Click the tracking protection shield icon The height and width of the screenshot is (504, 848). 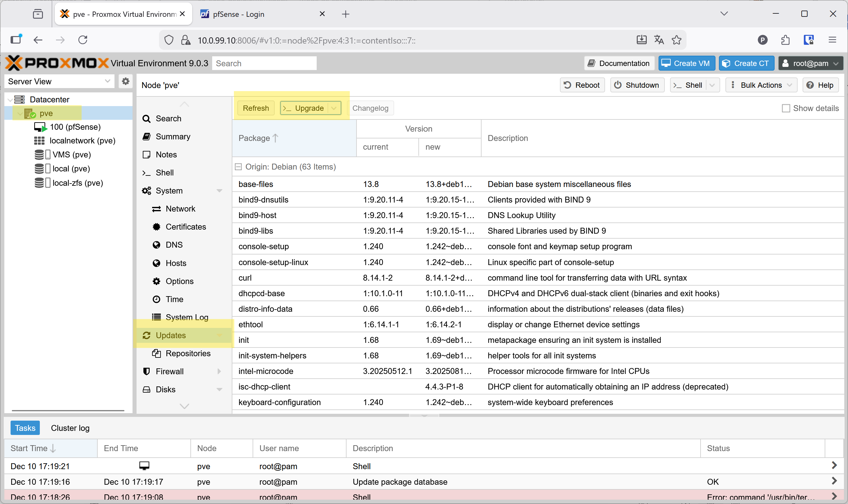169,40
